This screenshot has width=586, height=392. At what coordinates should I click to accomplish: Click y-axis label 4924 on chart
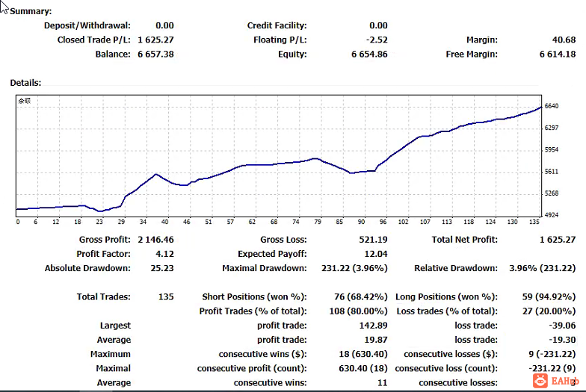pos(552,215)
